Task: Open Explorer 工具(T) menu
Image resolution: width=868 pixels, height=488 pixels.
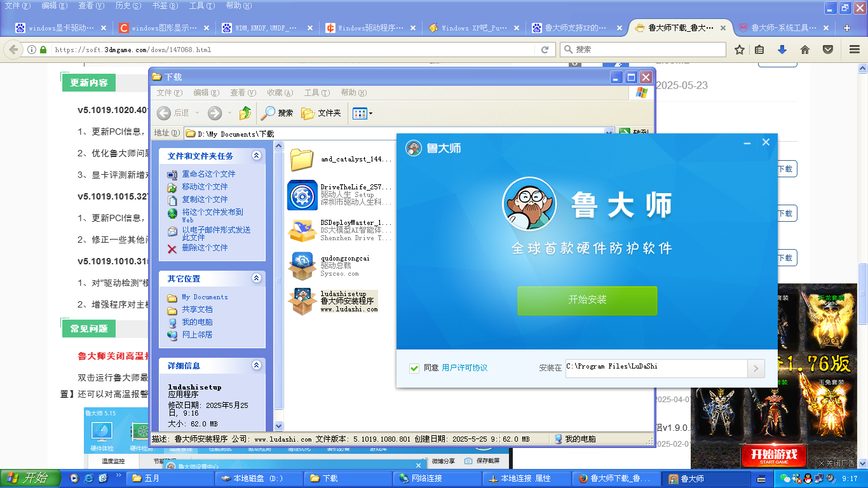Action: (317, 93)
